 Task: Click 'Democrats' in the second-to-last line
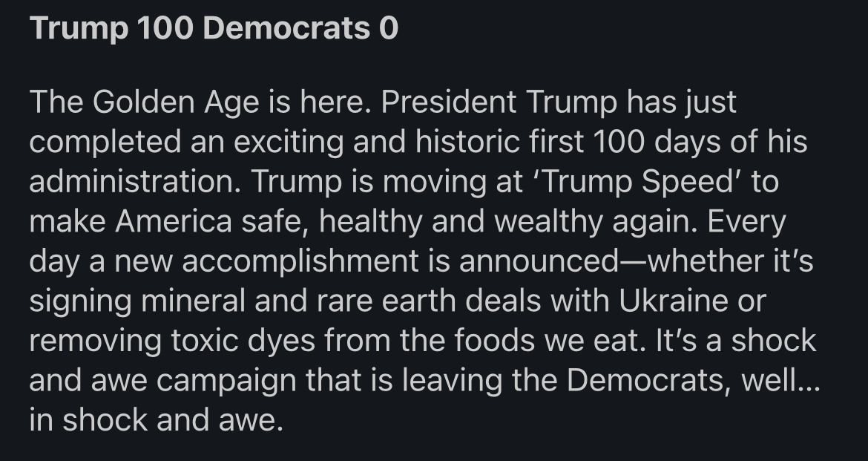(652, 382)
